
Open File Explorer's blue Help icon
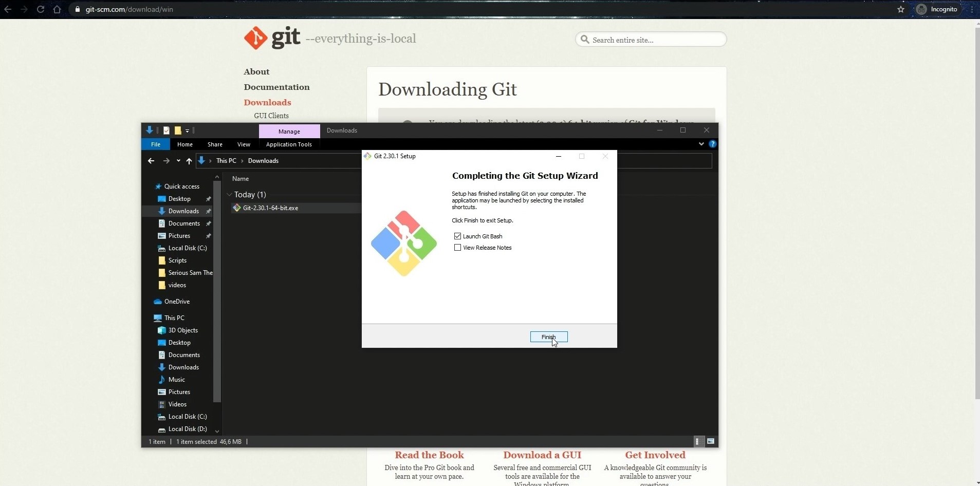[x=712, y=144]
